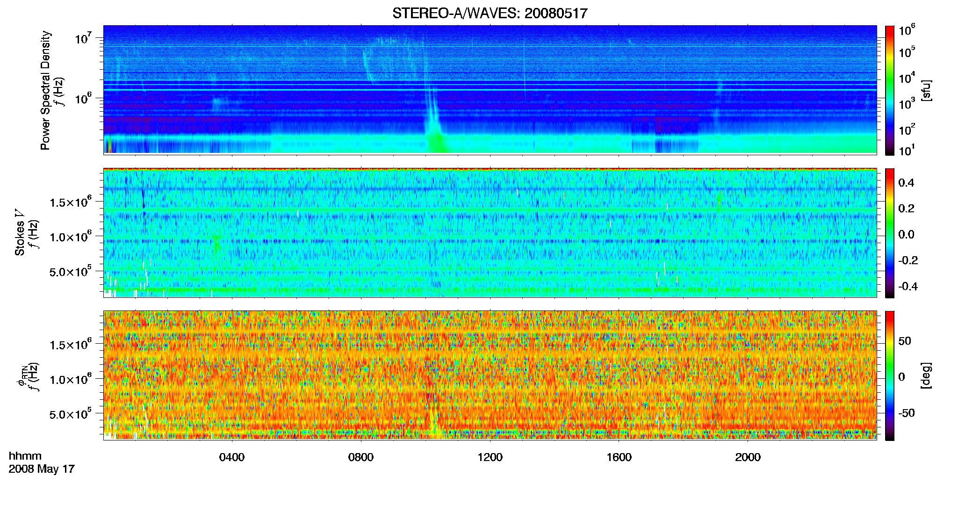Click the 50 value on degree colorbar

(905, 341)
